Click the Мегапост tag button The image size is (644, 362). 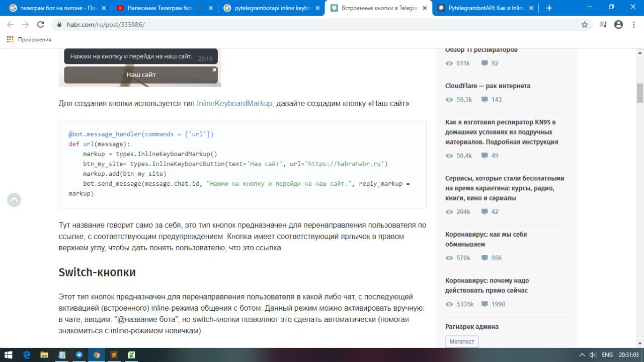pos(462,341)
